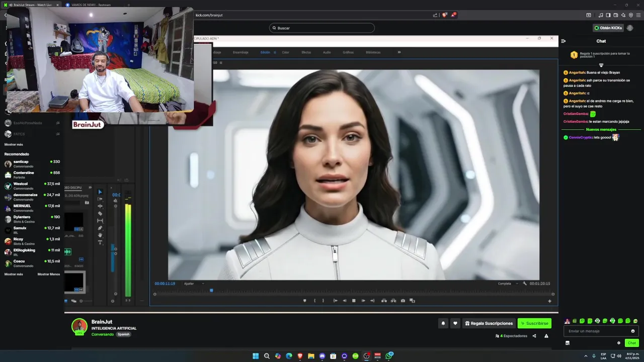Open Windows Start menu on taskbar

pos(256,356)
